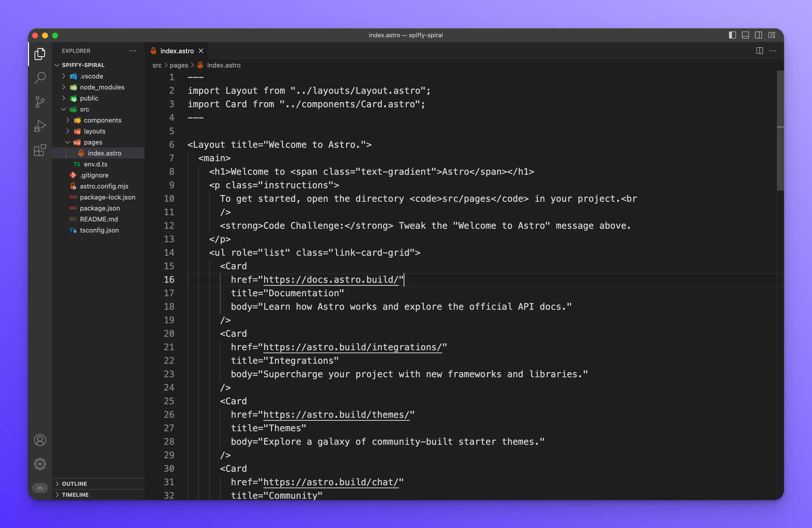Click line number 6 in the gutter

click(171, 144)
